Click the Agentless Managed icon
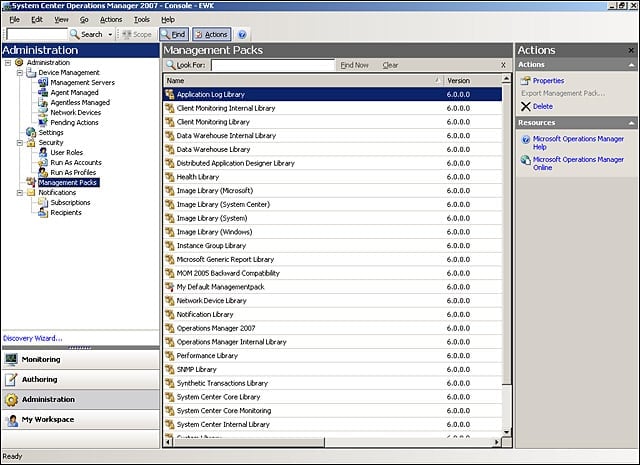The width and height of the screenshot is (640, 465). click(x=43, y=102)
